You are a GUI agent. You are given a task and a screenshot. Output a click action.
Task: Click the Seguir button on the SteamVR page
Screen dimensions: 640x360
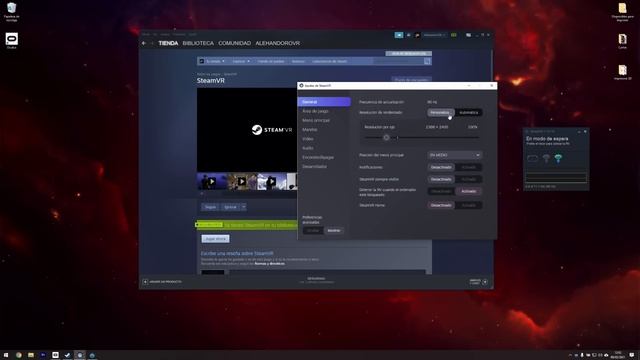pyautogui.click(x=210, y=207)
